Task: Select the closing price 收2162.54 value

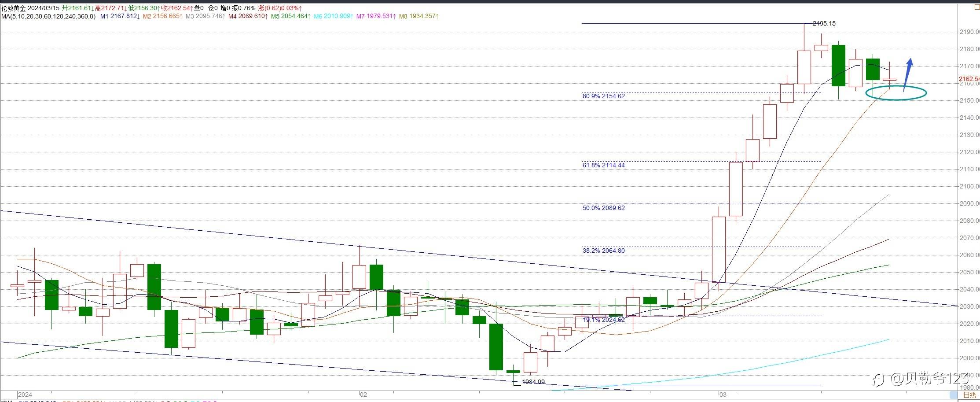Action: [x=177, y=8]
